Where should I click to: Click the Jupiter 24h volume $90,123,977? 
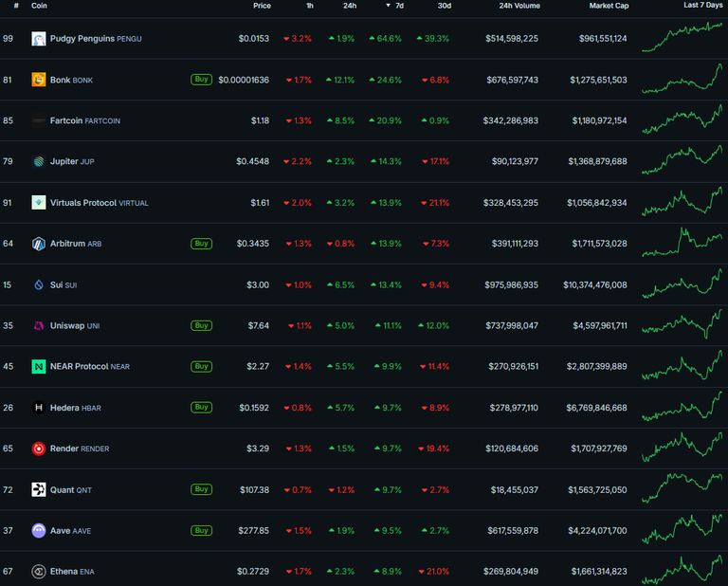coord(515,161)
